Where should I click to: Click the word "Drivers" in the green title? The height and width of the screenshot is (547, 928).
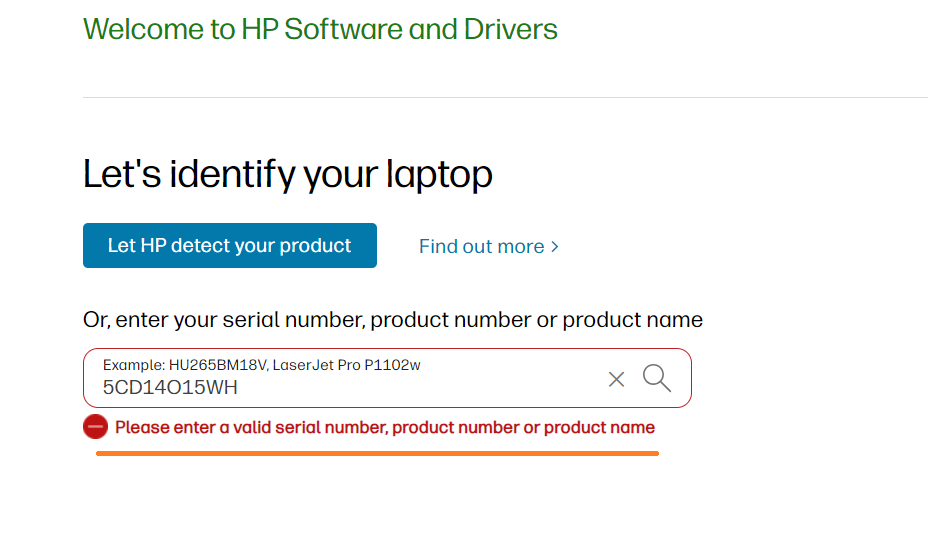tap(511, 29)
